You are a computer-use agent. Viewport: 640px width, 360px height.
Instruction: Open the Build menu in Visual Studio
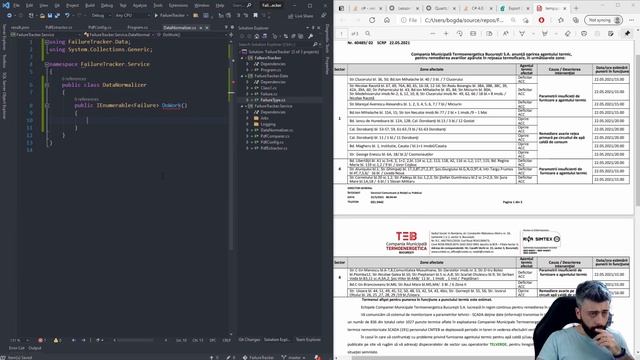(x=90, y=5)
